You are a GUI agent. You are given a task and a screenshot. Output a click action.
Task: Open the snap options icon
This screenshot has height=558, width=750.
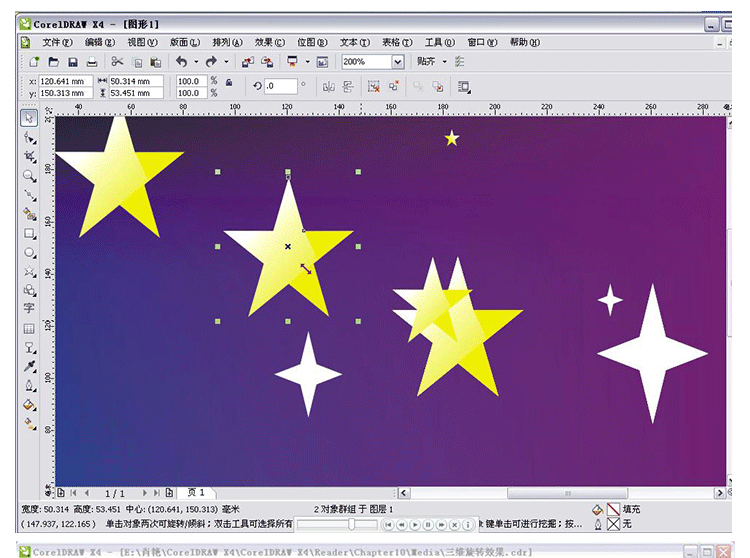460,62
